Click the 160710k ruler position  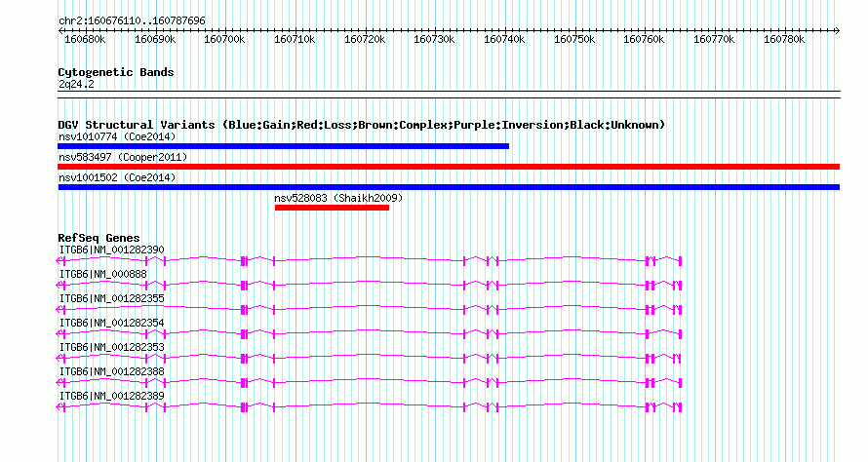(x=295, y=40)
